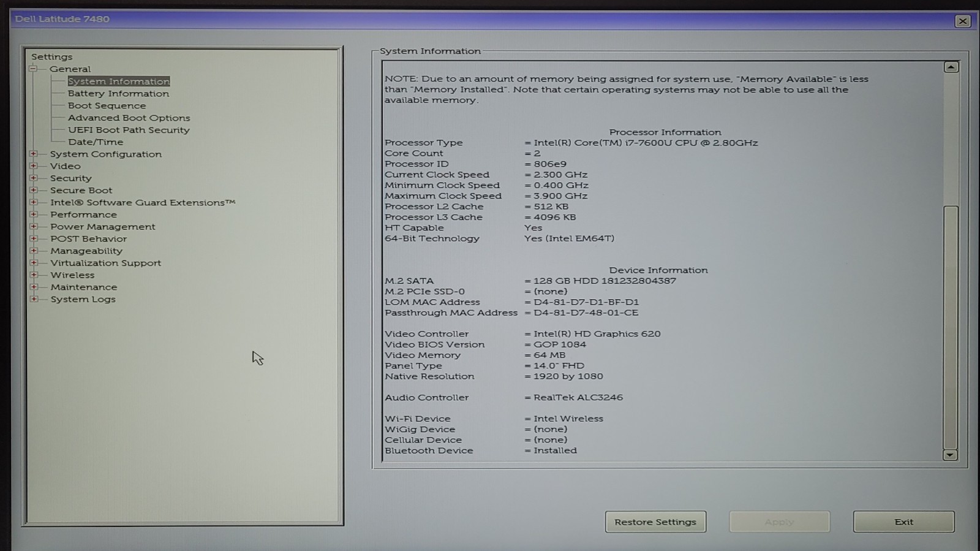Open the Date/Time setting

tap(96, 142)
